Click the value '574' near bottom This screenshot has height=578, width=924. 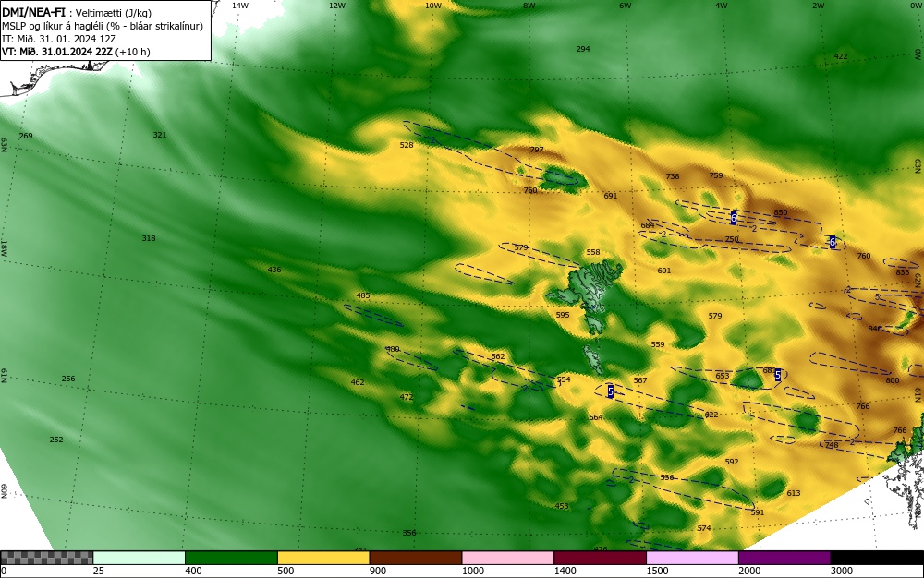click(x=704, y=528)
